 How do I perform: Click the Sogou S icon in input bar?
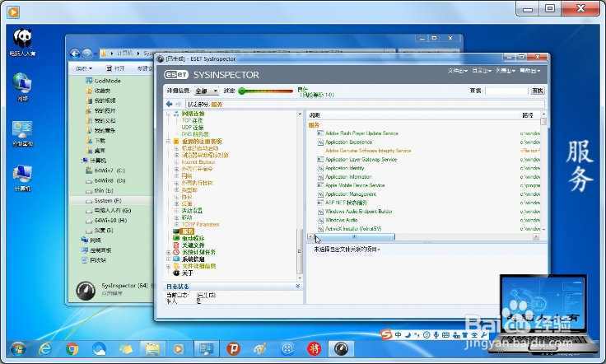click(x=386, y=334)
